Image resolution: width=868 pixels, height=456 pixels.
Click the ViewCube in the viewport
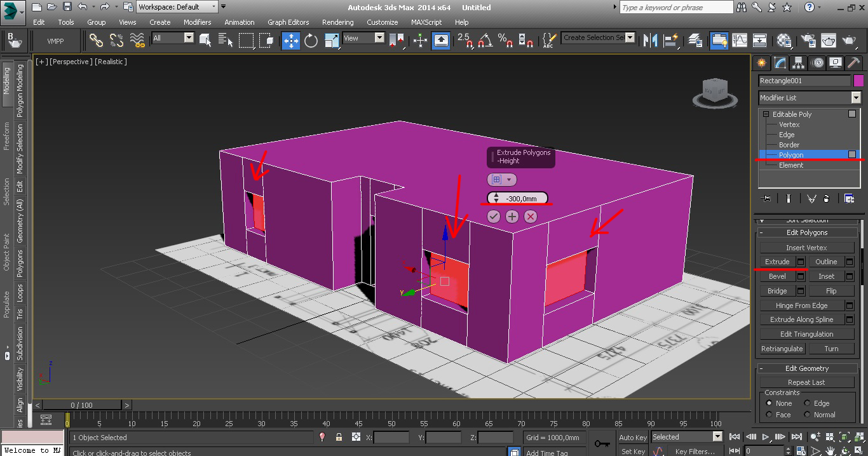[715, 91]
